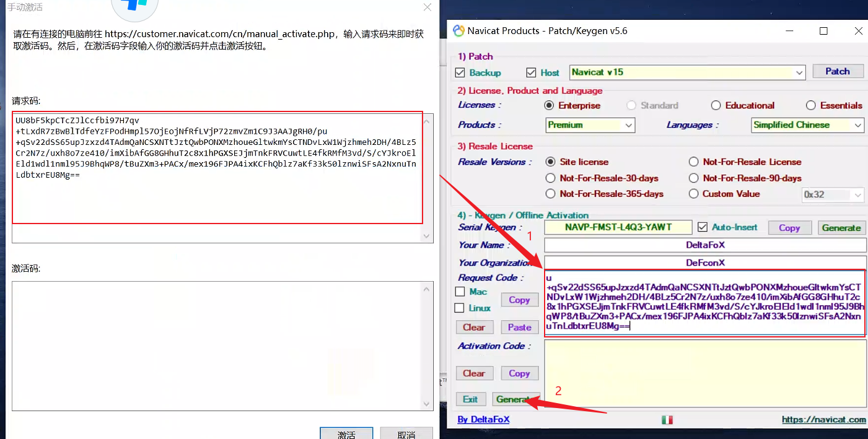868x439 pixels.
Task: Click down arrow of 激活码 scrollbar
Action: (x=427, y=404)
